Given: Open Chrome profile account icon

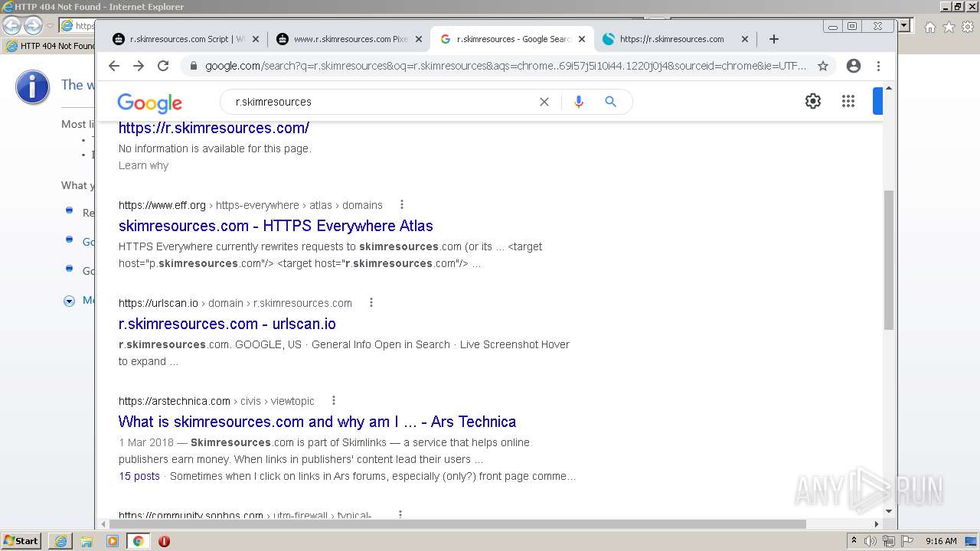Looking at the screenshot, I should point(854,66).
